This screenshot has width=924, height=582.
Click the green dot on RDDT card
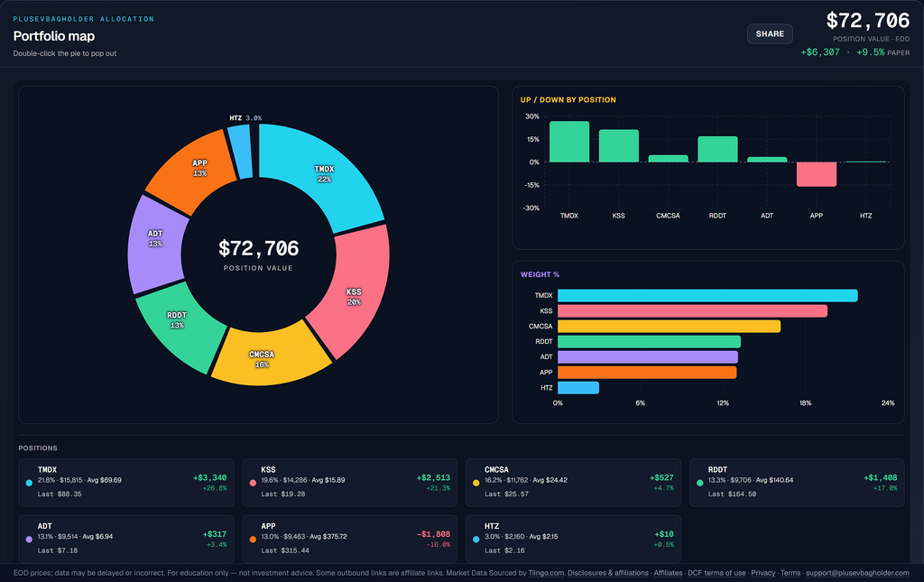click(699, 483)
